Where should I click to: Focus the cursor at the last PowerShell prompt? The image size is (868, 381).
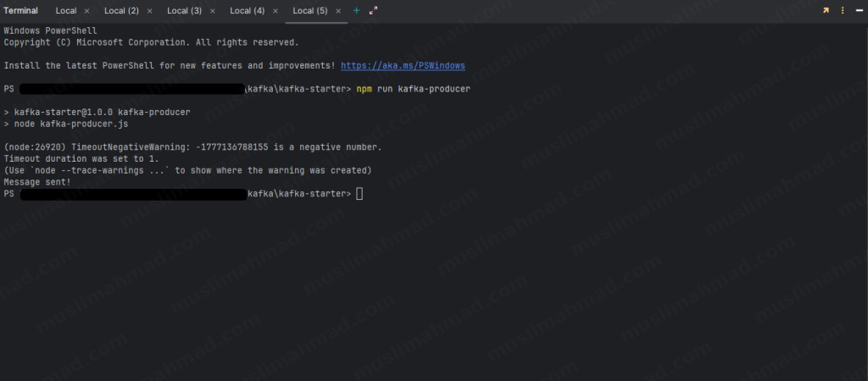[359, 194]
